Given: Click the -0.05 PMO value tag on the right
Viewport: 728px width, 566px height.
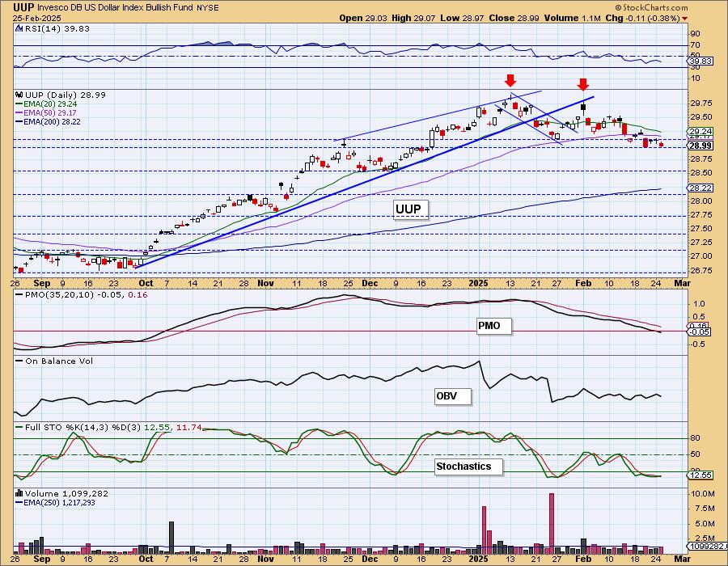Looking at the screenshot, I should pos(700,332).
